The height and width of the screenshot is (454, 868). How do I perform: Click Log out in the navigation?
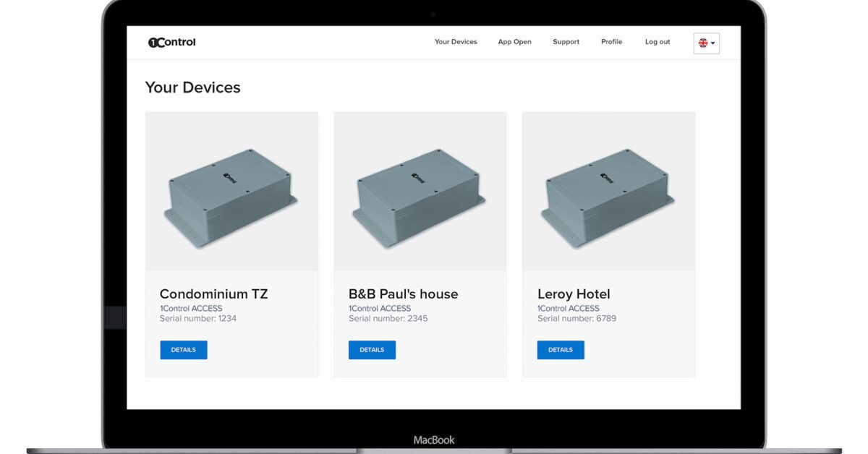click(x=658, y=42)
